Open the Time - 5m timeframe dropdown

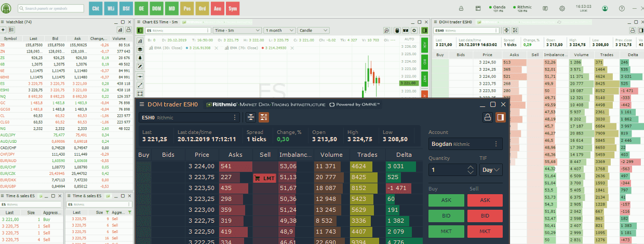tap(237, 31)
